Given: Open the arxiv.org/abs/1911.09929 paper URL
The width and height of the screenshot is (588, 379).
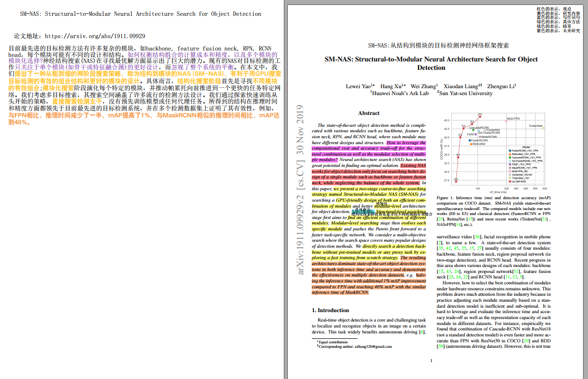Looking at the screenshot, I should 95,36.
